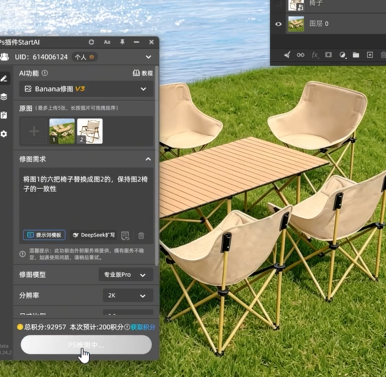The image size is (386, 377).
Task: Open the 修图模型 专业版Pro dropdown
Action: [126, 275]
